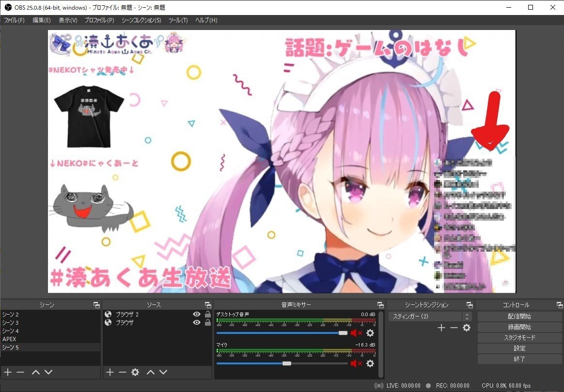564x392 pixels.
Task: Add a scene transition plus icon
Action: [441, 328]
